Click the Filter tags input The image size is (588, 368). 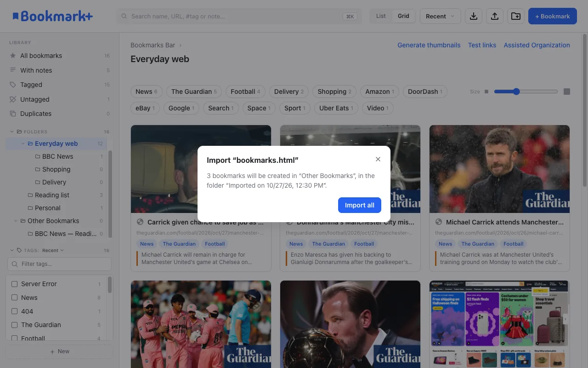[x=59, y=264]
